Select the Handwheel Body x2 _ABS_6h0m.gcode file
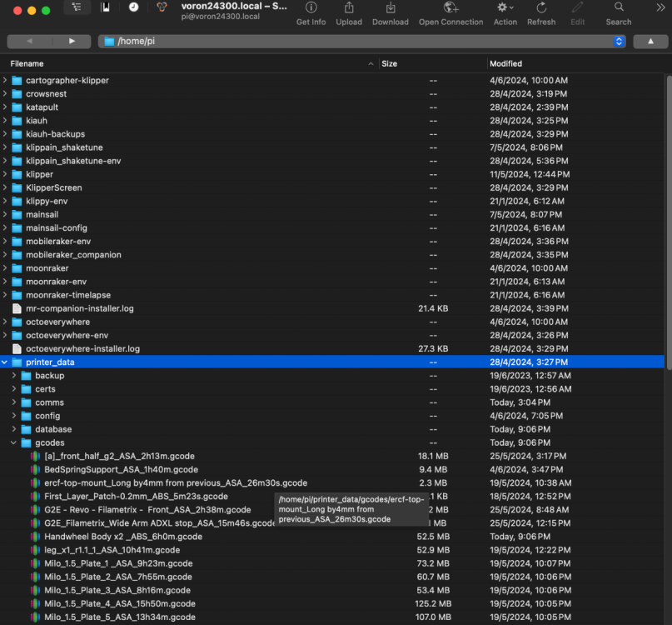The width and height of the screenshot is (672, 625). pyautogui.click(x=123, y=537)
